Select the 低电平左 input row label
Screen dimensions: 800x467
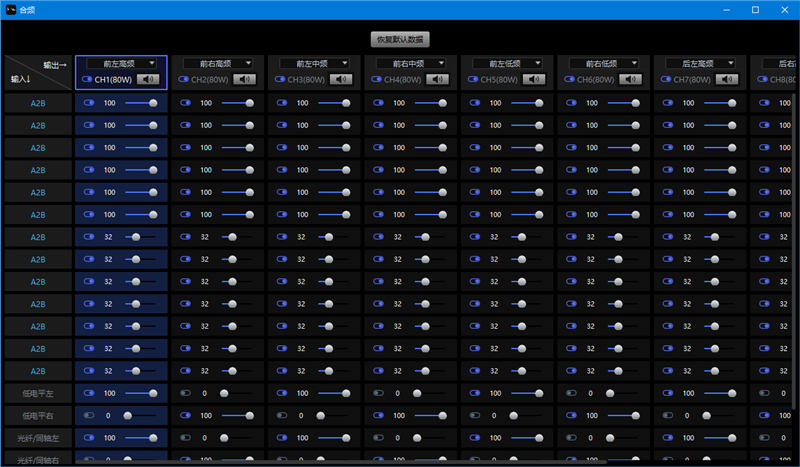click(37, 393)
